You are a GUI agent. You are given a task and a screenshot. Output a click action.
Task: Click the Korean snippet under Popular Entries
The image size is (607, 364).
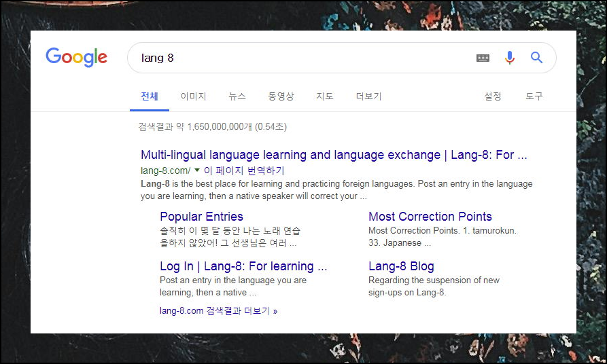[230, 237]
